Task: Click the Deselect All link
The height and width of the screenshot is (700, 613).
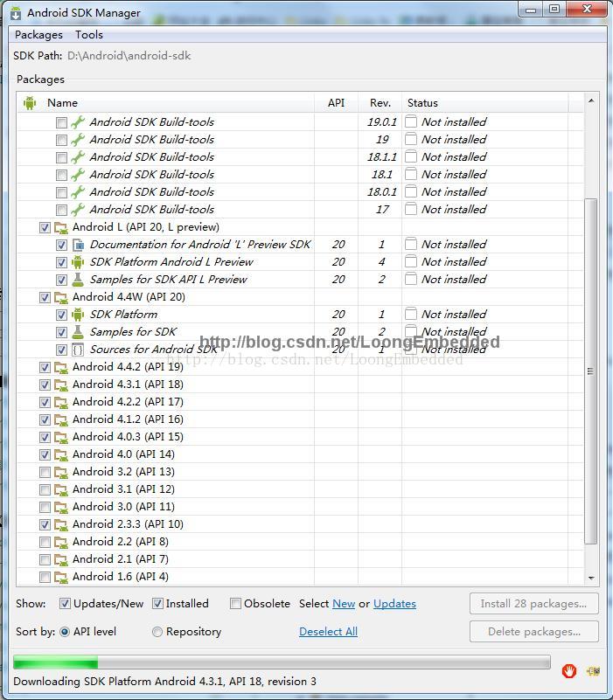Action: pyautogui.click(x=329, y=632)
